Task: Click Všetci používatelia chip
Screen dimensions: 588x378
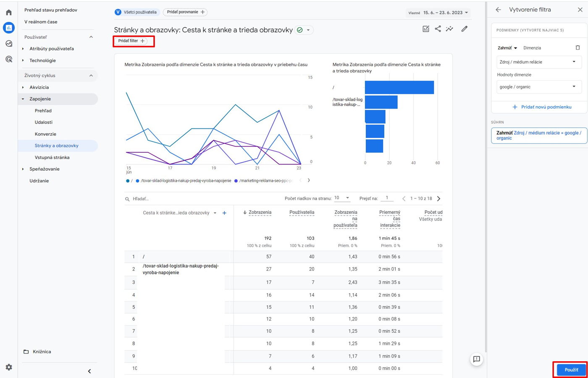Action: click(x=136, y=12)
